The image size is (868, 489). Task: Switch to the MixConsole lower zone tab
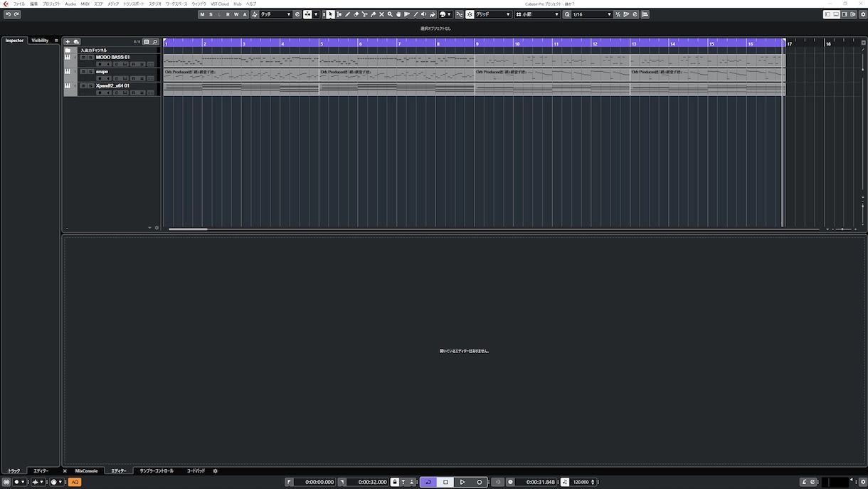coord(87,471)
